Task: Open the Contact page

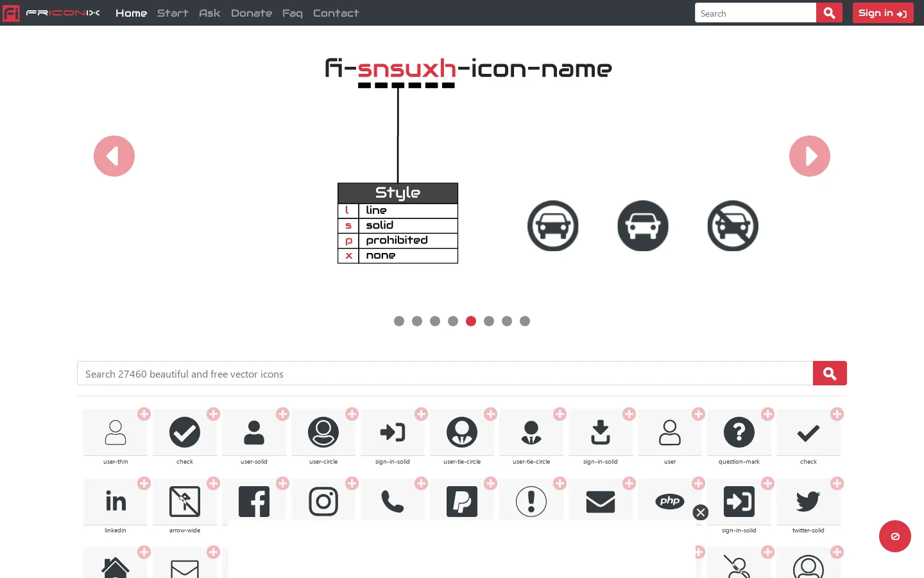Action: tap(336, 13)
